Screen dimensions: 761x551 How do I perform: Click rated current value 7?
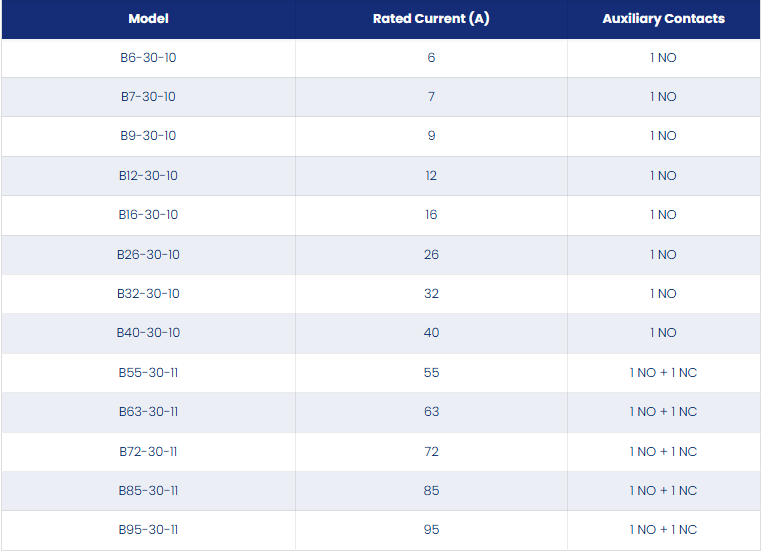431,97
